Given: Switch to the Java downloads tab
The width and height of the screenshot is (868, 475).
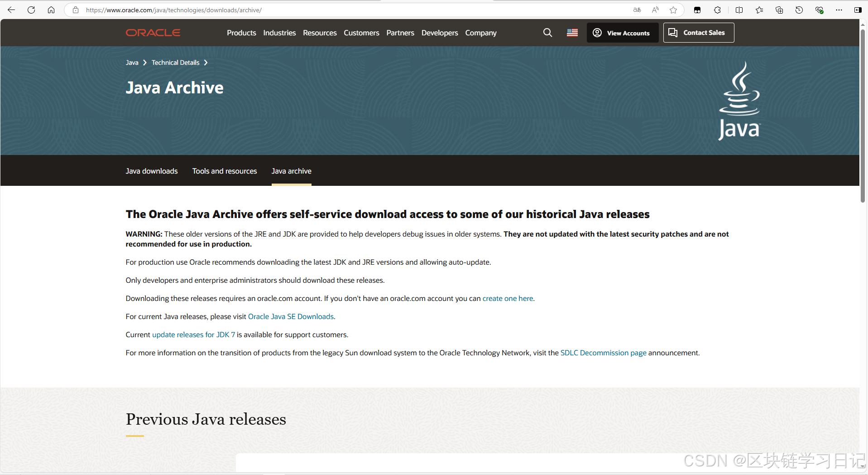Looking at the screenshot, I should [152, 171].
